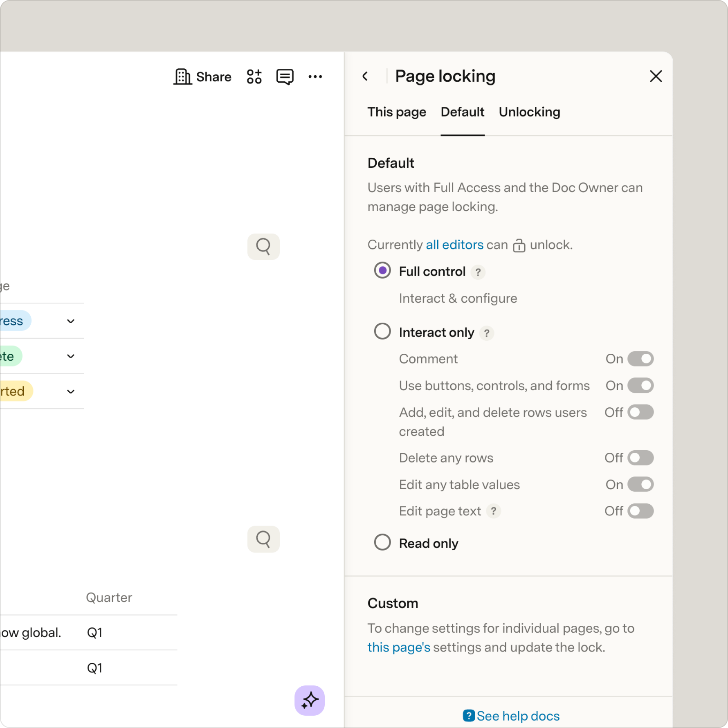Click the this page's settings link
The image size is (728, 728).
pyautogui.click(x=398, y=647)
